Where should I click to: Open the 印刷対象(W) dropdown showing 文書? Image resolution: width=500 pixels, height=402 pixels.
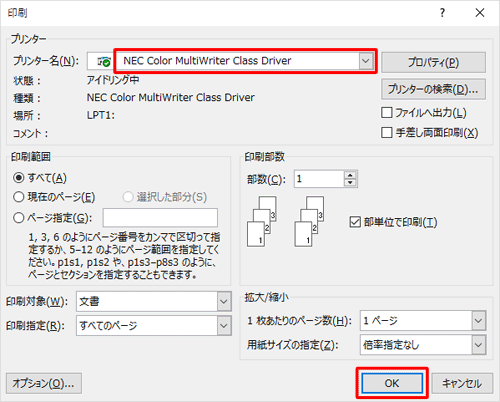pyautogui.click(x=224, y=301)
